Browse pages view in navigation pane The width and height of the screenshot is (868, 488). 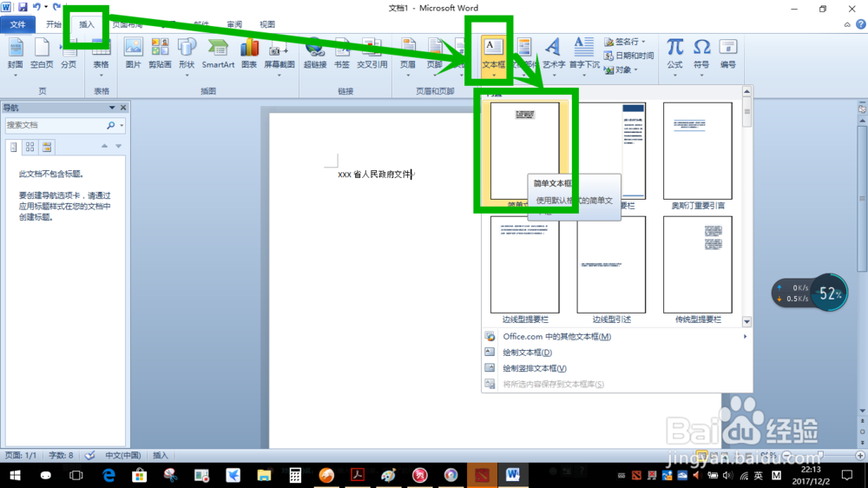pyautogui.click(x=30, y=147)
